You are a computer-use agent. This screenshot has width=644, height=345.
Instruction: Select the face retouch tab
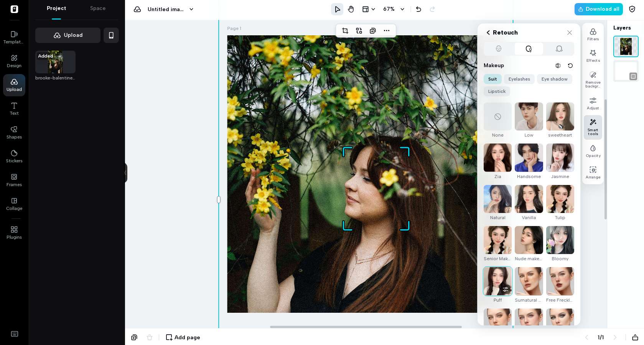point(498,49)
